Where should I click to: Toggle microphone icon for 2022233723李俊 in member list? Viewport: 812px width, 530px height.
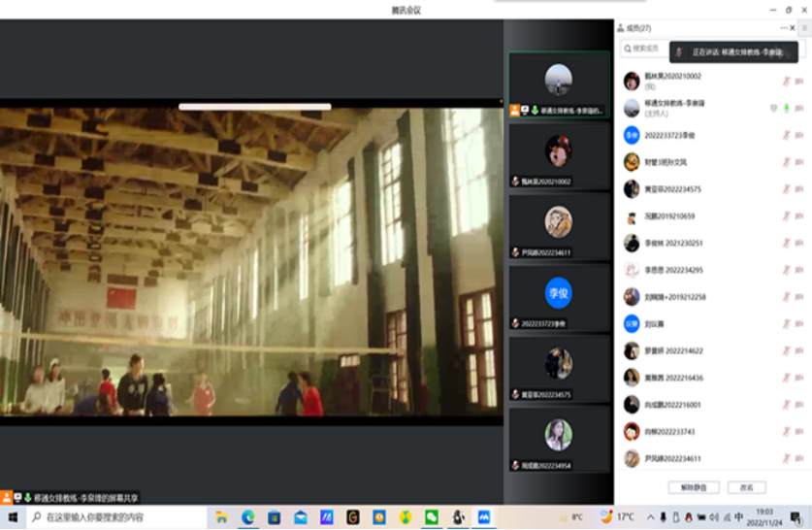(x=786, y=135)
